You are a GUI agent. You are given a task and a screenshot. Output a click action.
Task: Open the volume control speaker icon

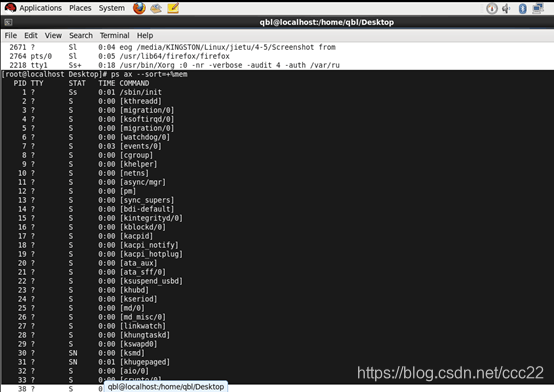point(507,8)
